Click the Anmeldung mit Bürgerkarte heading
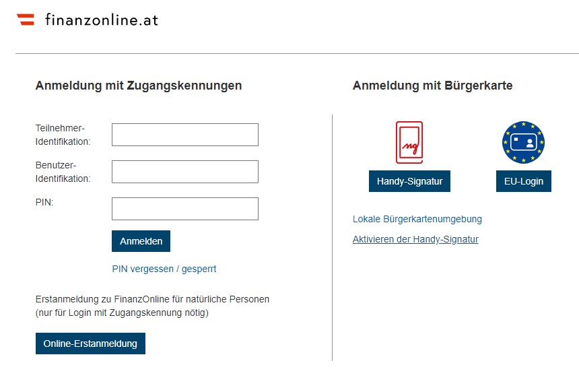This screenshot has width=579, height=392. click(x=432, y=86)
